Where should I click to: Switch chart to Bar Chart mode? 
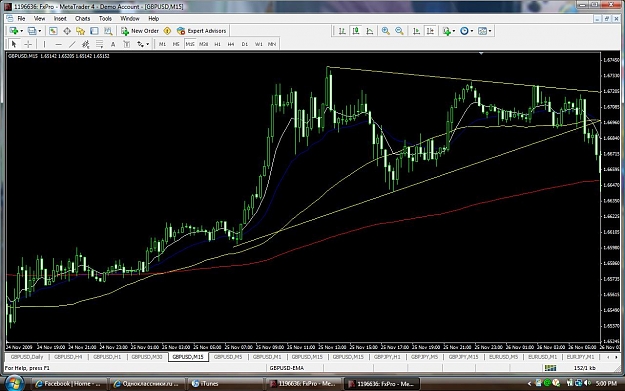[x=342, y=31]
